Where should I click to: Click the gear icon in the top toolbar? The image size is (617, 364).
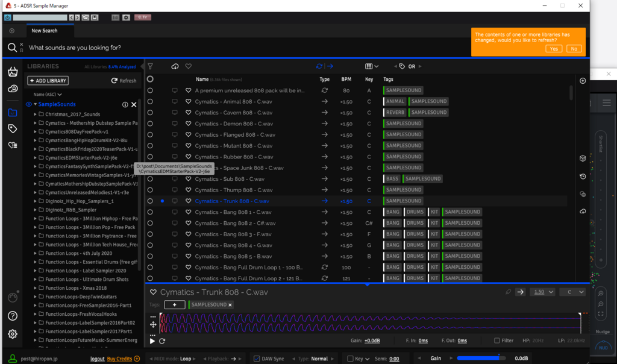pos(126,17)
